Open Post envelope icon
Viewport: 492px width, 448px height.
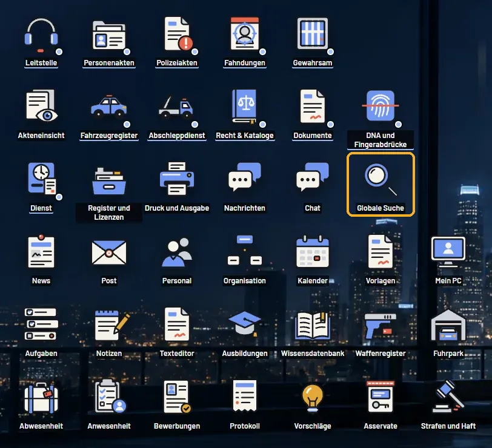109,252
